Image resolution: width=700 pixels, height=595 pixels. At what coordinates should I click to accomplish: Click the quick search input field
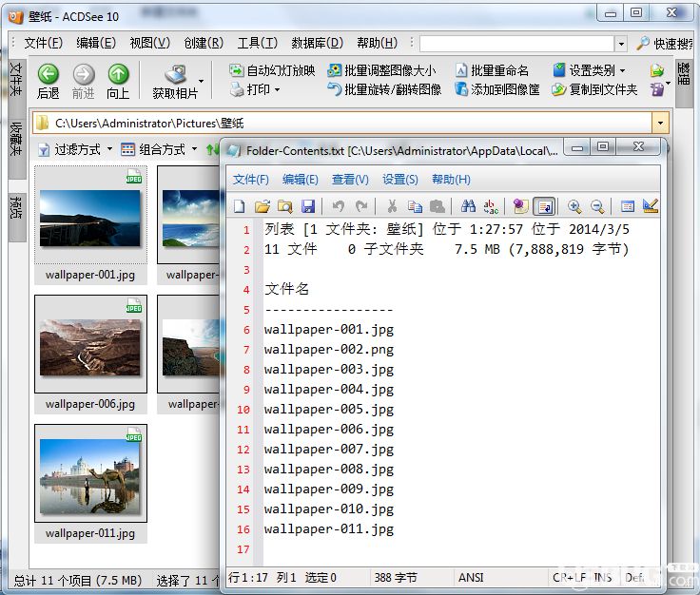pyautogui.click(x=517, y=44)
